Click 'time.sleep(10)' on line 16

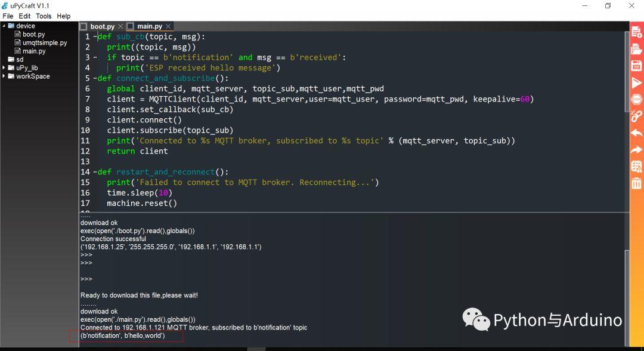[139, 193]
